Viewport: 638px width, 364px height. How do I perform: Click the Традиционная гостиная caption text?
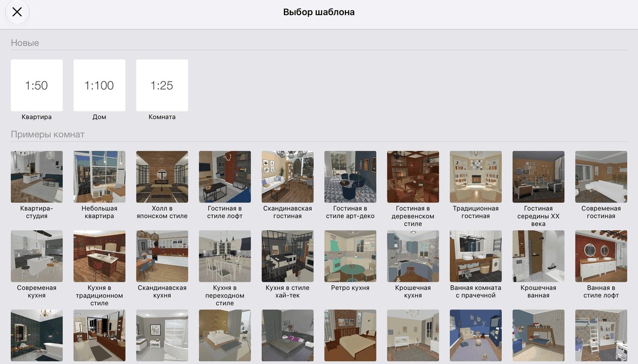coord(475,212)
